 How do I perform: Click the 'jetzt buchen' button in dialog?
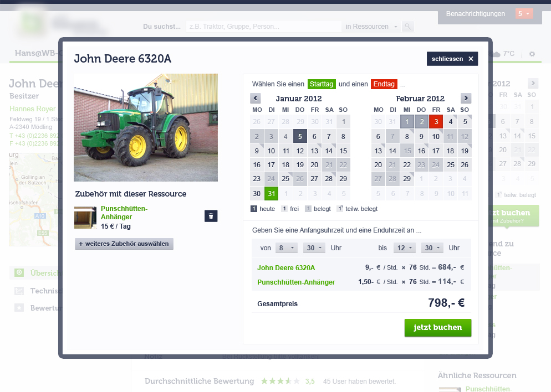tap(438, 328)
